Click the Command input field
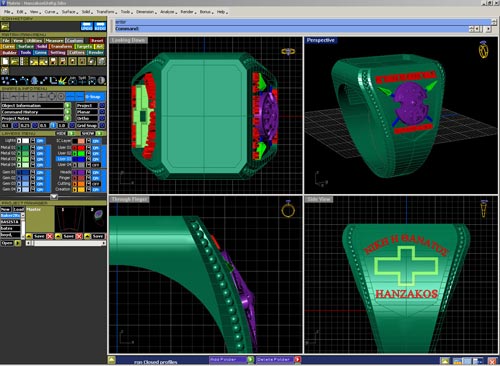The image size is (500, 366). tap(293, 29)
